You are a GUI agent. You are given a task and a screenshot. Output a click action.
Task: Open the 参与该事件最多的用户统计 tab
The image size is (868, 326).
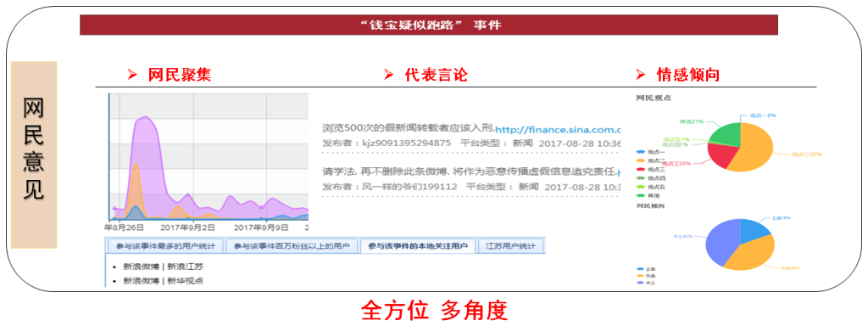(165, 245)
